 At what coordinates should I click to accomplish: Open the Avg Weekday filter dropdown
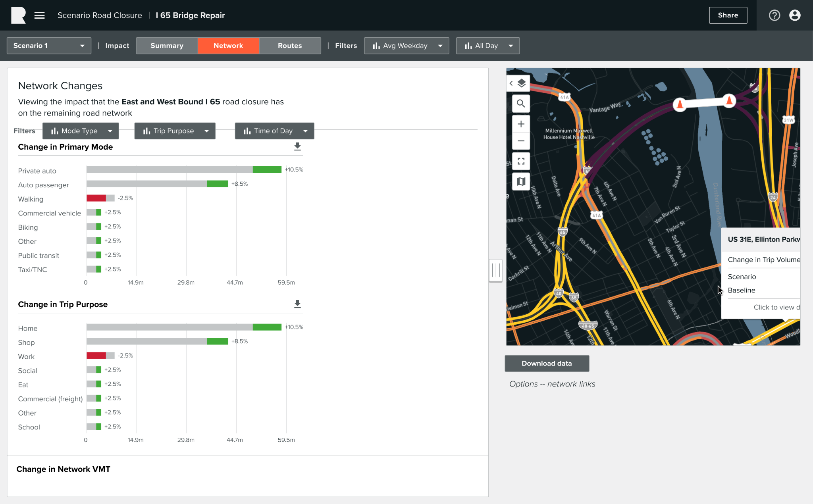(406, 46)
